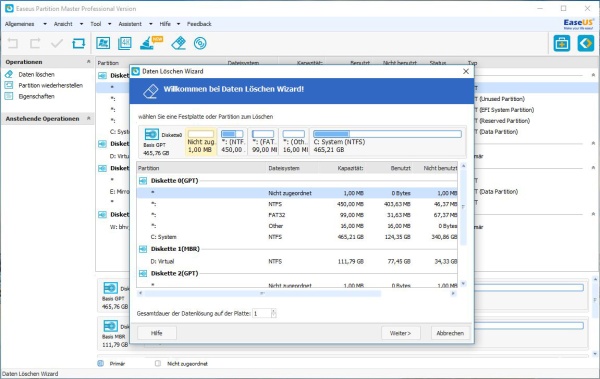Click the Diskette 1(MBR) disk icon in wizard list
Screen dimensions: 600x379
[143, 249]
